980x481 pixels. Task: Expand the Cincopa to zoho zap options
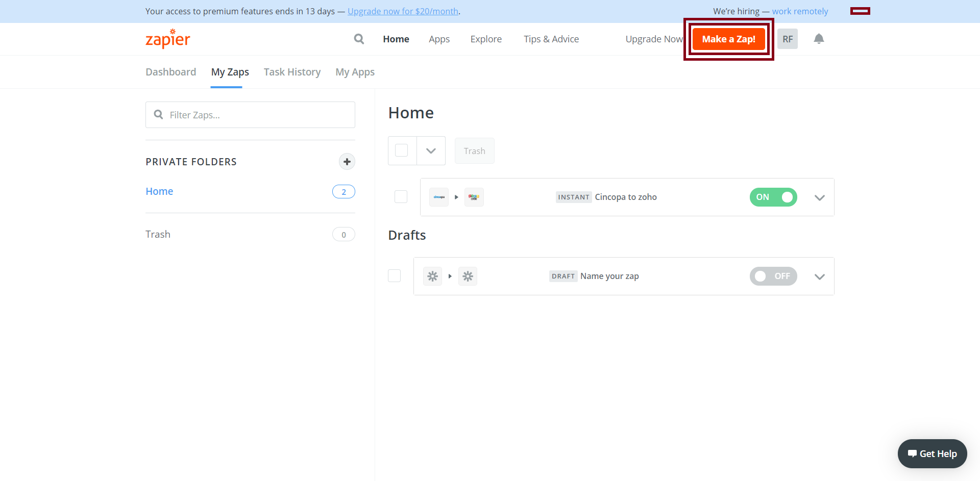click(x=819, y=197)
